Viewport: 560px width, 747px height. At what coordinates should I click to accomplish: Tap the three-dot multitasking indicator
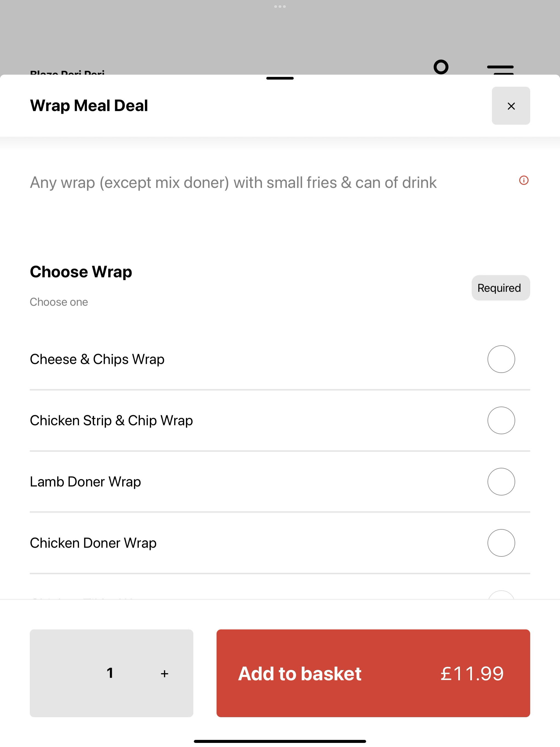(x=280, y=6)
